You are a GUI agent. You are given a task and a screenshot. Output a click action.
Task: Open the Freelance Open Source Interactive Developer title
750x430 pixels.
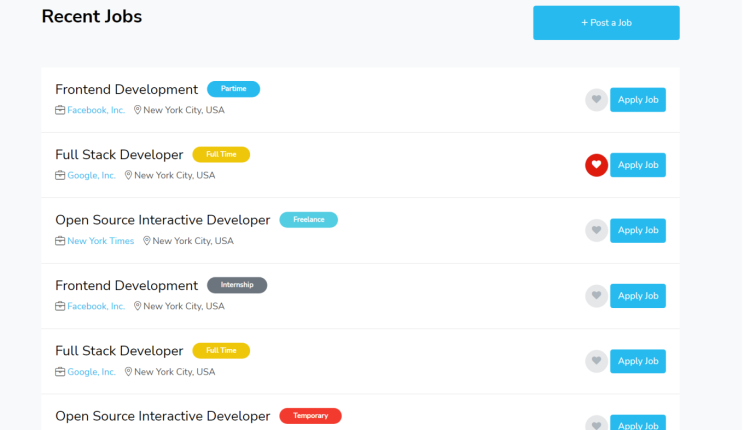(163, 220)
